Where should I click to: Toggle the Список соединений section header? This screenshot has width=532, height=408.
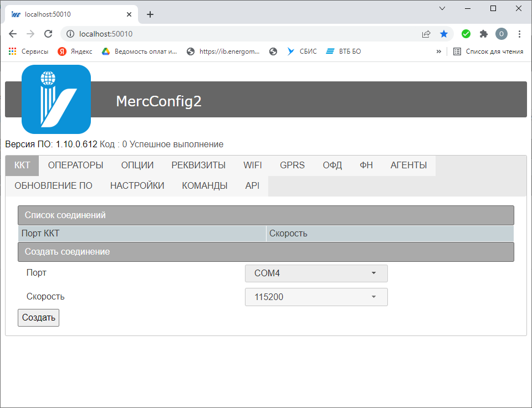click(266, 215)
